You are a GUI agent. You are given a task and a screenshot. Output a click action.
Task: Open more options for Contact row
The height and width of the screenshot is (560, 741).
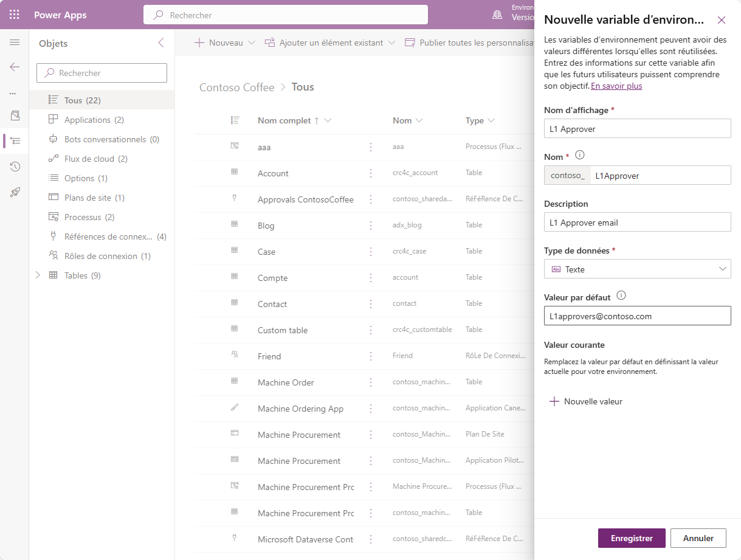pyautogui.click(x=371, y=304)
